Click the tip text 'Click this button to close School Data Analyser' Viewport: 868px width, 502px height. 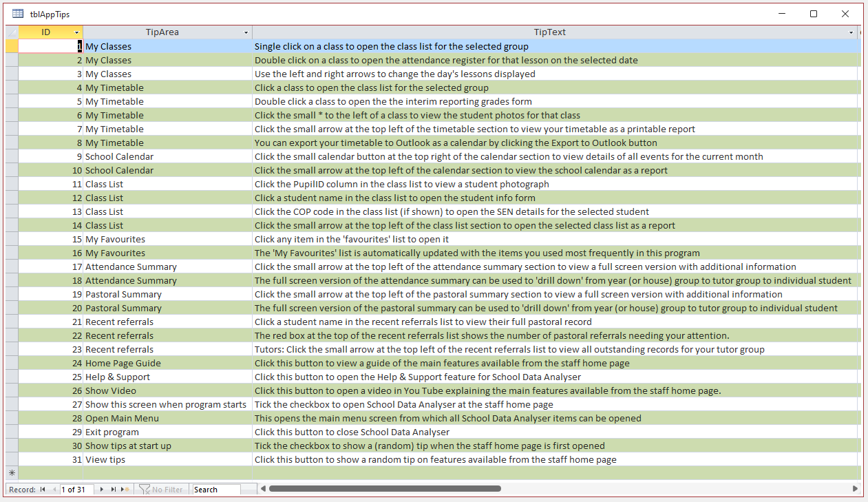[x=352, y=432]
